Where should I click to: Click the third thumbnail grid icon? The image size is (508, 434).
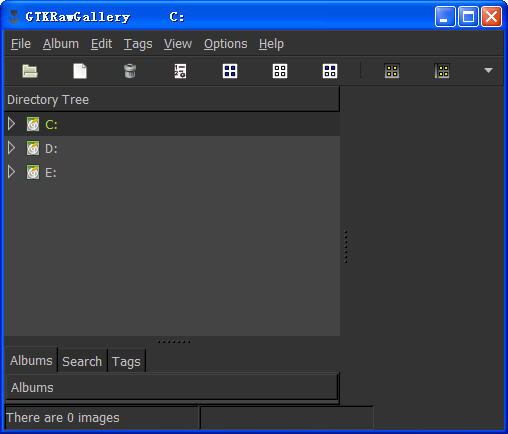pos(330,71)
